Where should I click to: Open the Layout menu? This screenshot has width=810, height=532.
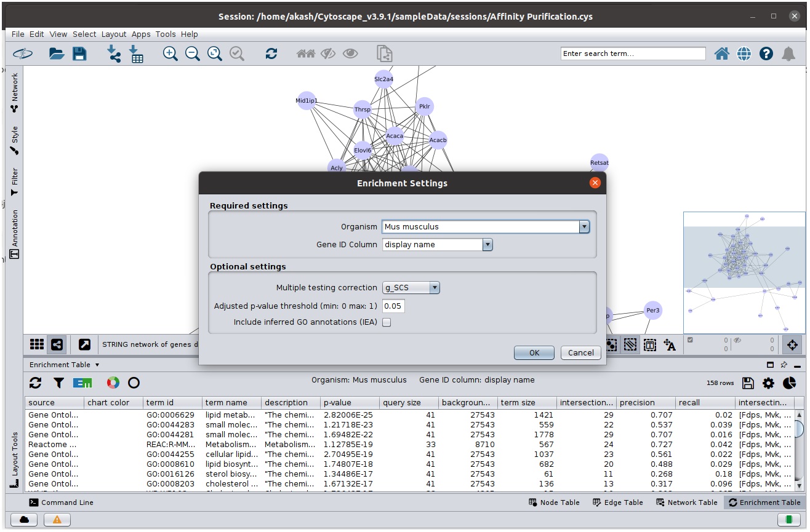click(113, 34)
